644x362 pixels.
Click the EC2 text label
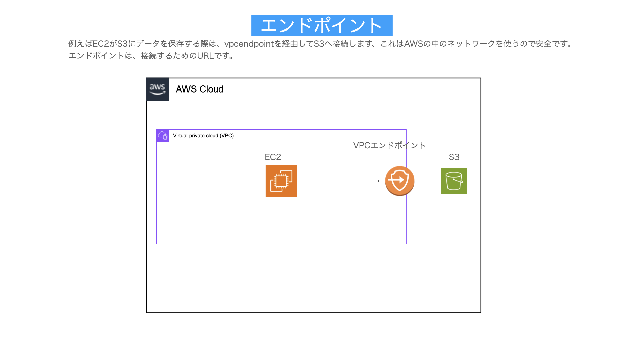point(273,157)
